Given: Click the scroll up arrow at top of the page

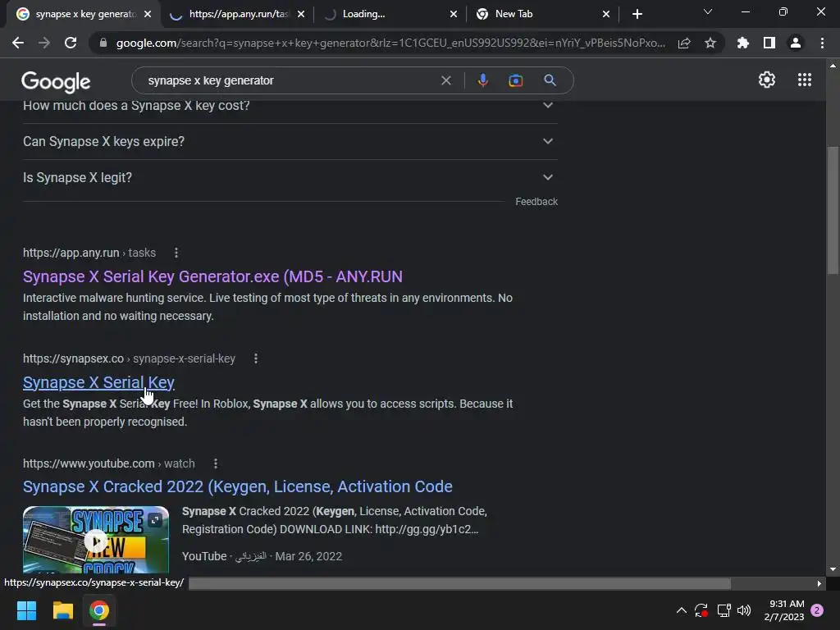Looking at the screenshot, I should click(x=833, y=66).
